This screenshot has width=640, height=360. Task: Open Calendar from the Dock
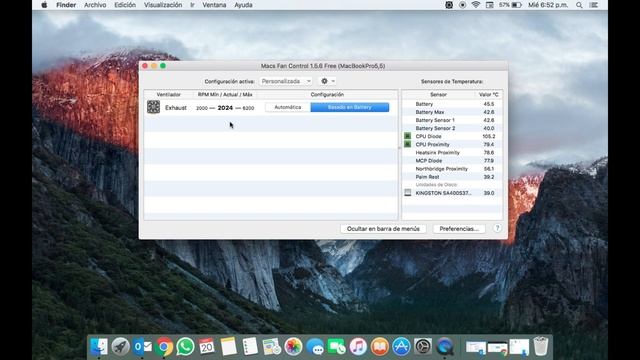click(207, 347)
